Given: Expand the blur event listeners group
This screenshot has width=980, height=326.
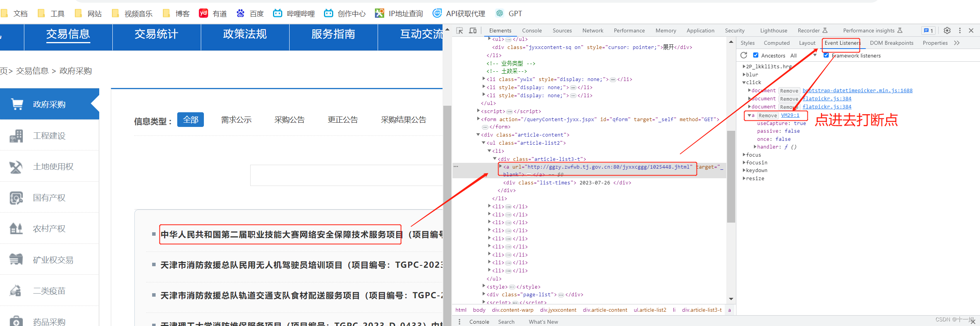Looking at the screenshot, I should point(744,74).
